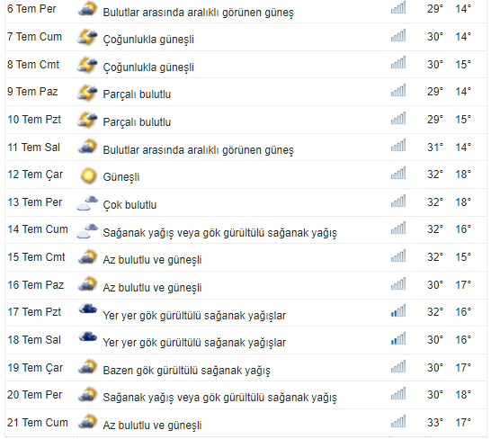Viewport: 491px width, 448px height.
Task: Select the date text '17 Tem Pzt'
Action: tap(34, 312)
